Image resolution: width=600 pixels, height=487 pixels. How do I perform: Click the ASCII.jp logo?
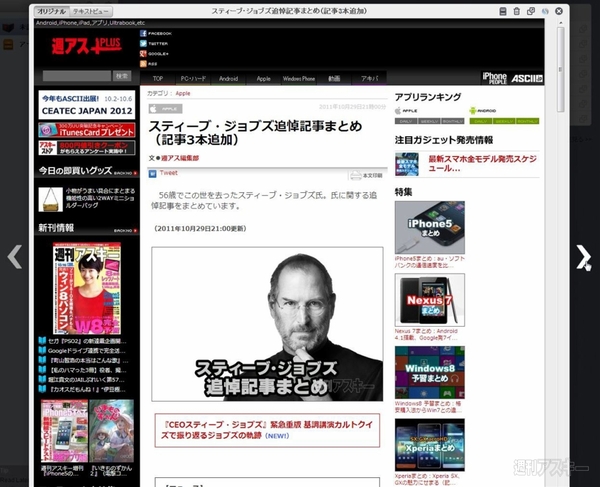527,78
